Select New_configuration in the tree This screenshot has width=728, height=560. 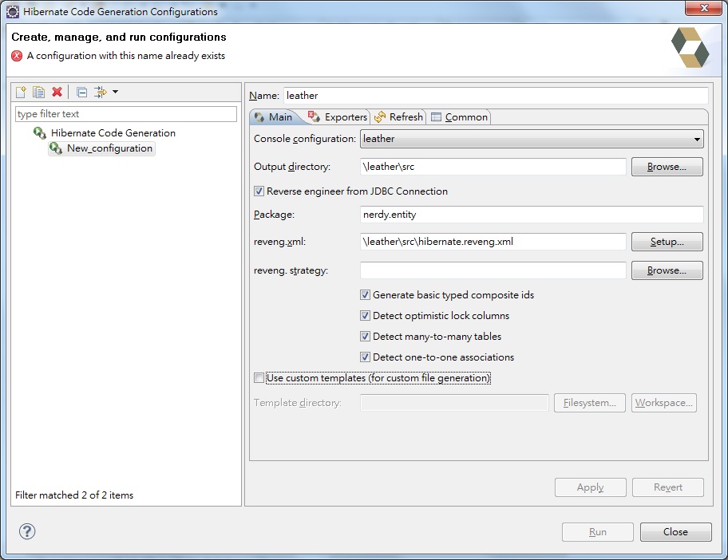[109, 148]
